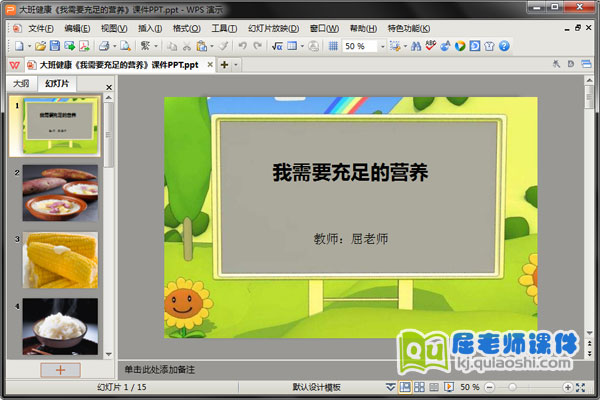The image size is (600, 400).
Task: Add new slide with orange plus button
Action: click(x=60, y=370)
